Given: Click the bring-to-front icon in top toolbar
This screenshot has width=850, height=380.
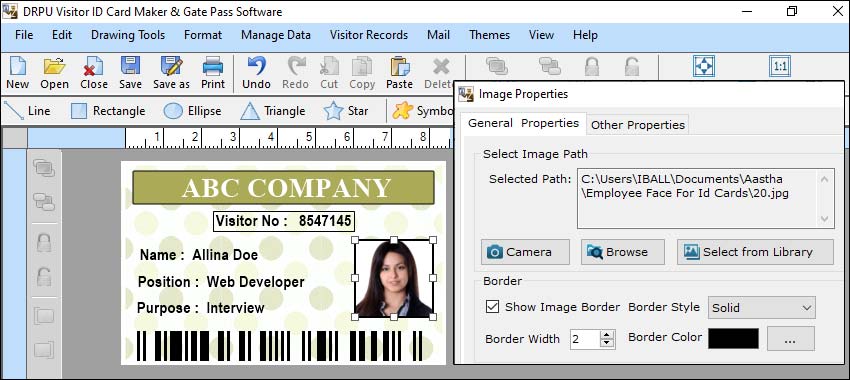Looking at the screenshot, I should click(497, 66).
